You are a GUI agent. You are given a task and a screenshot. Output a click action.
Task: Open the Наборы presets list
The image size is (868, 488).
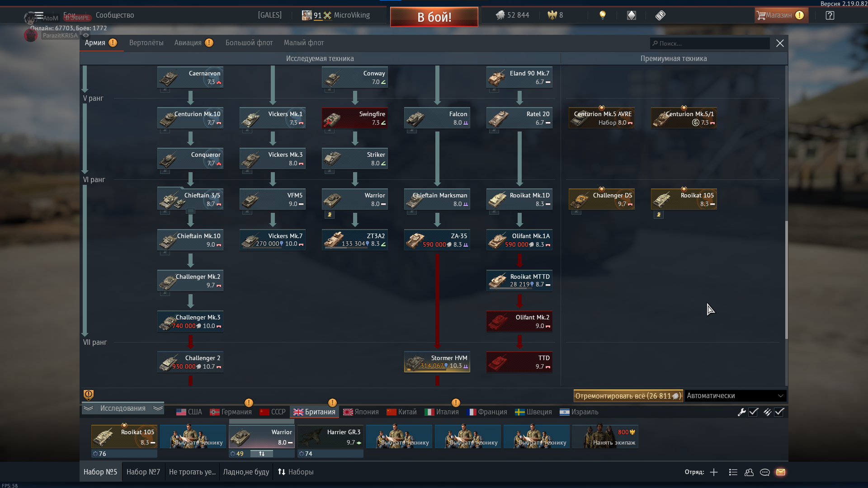click(296, 472)
